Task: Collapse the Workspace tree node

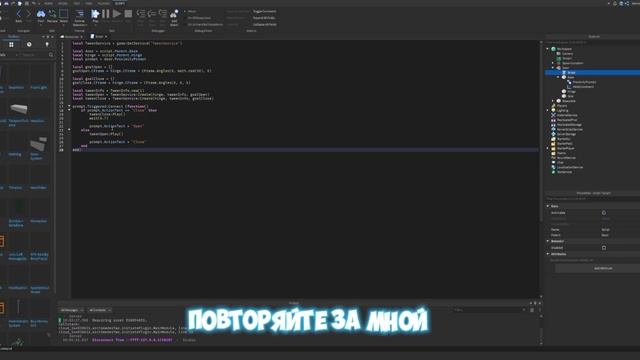Action: pos(548,49)
